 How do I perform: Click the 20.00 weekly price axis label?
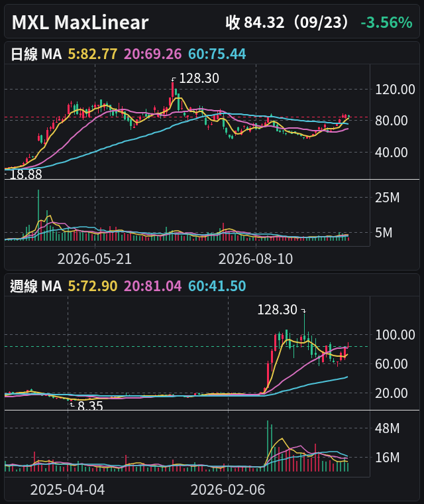[x=392, y=393]
